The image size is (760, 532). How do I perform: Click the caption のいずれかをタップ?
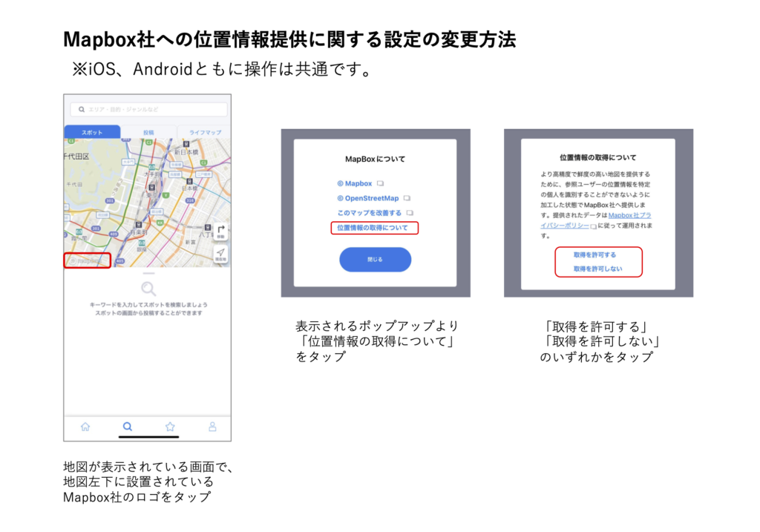pos(597,357)
